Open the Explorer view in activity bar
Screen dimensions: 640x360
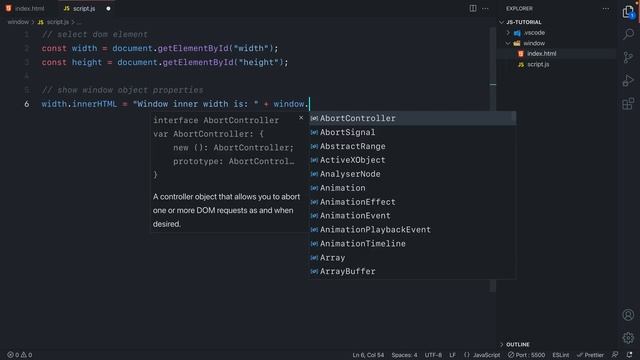point(628,12)
